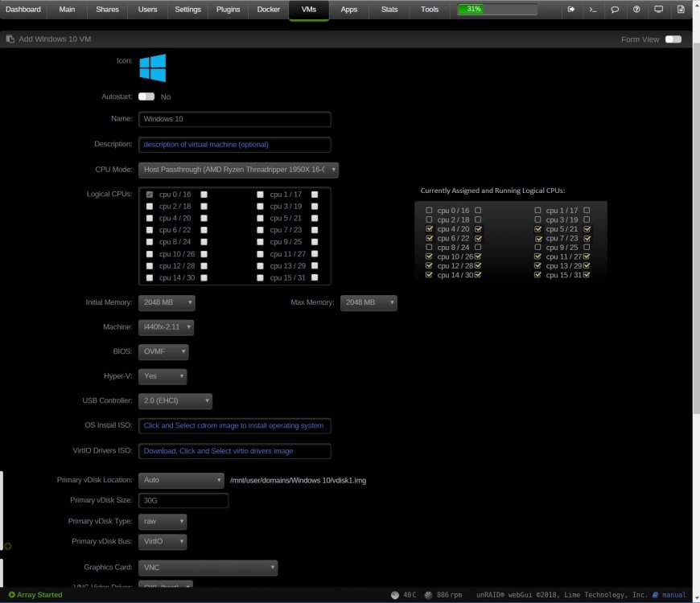Click the logout icon in top bar
Screen dimensions: 700x603
point(571,10)
